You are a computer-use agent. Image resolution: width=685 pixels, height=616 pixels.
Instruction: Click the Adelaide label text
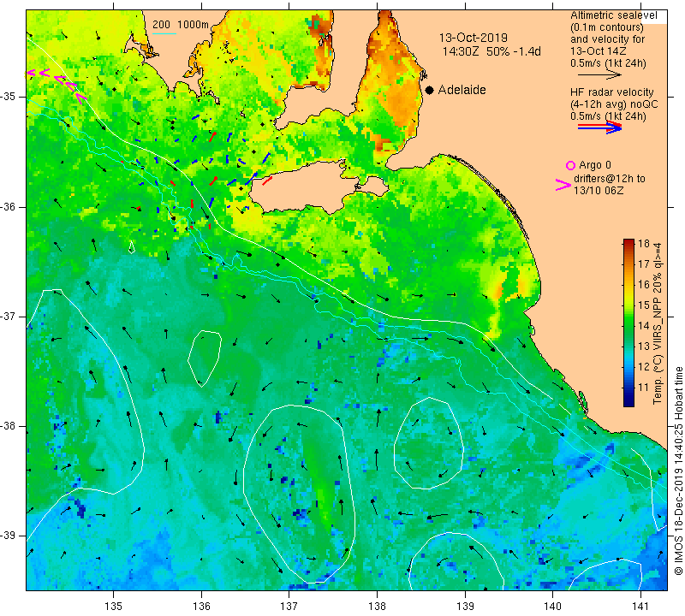(462, 90)
